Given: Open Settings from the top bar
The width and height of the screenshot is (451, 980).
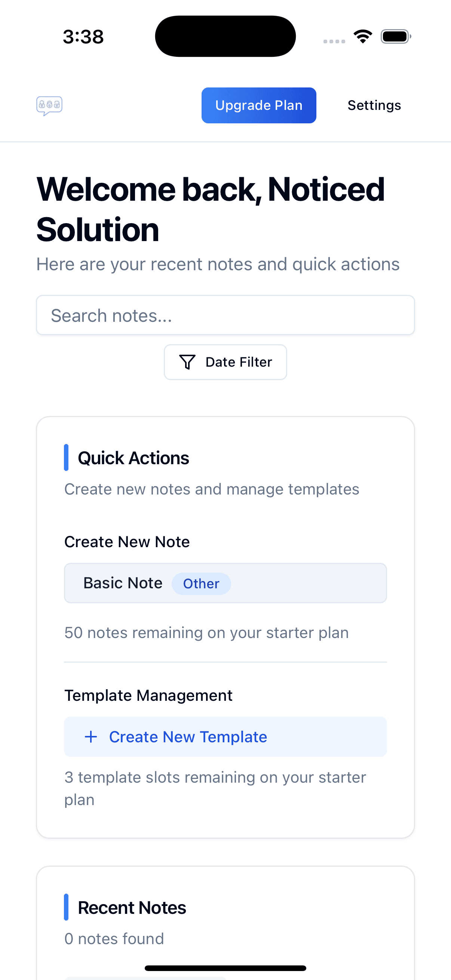Looking at the screenshot, I should coord(374,105).
